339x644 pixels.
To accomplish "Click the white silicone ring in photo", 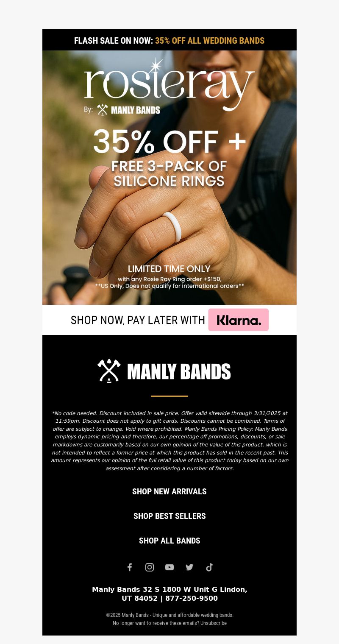I will coord(172,227).
